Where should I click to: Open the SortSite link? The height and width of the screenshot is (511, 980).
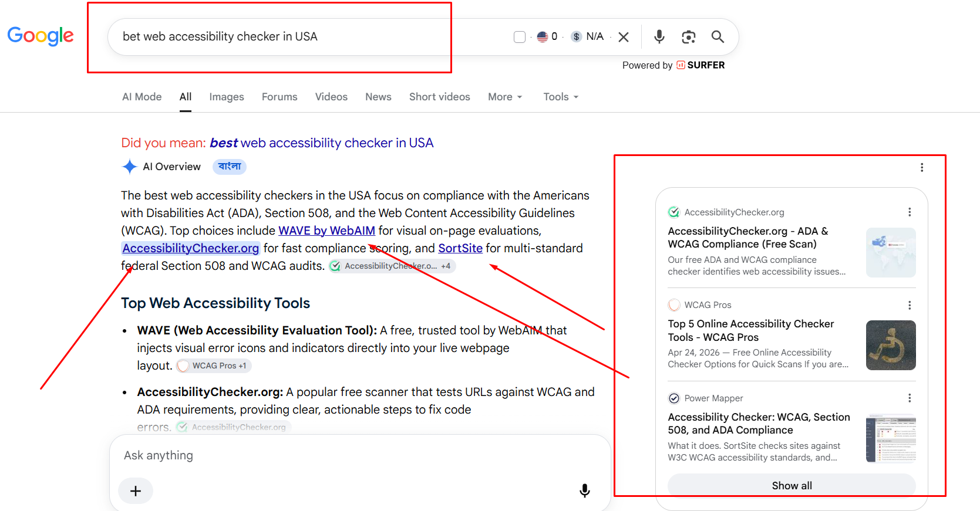(x=460, y=248)
